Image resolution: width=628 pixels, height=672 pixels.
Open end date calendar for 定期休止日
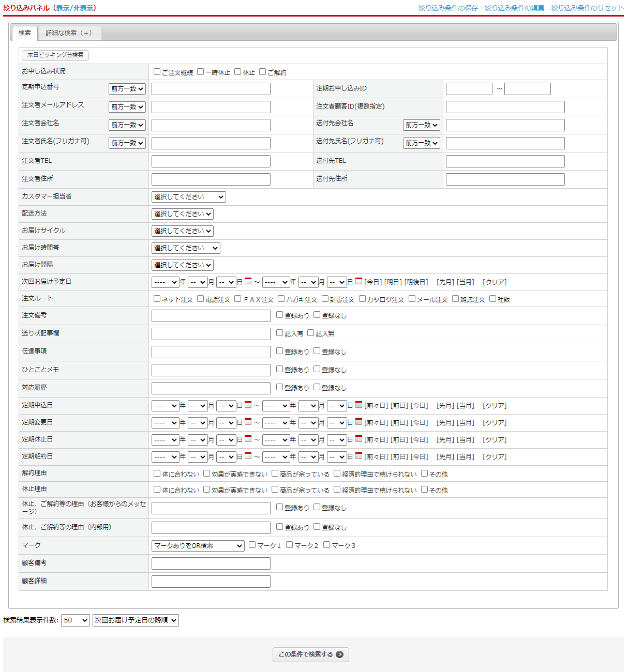358,439
